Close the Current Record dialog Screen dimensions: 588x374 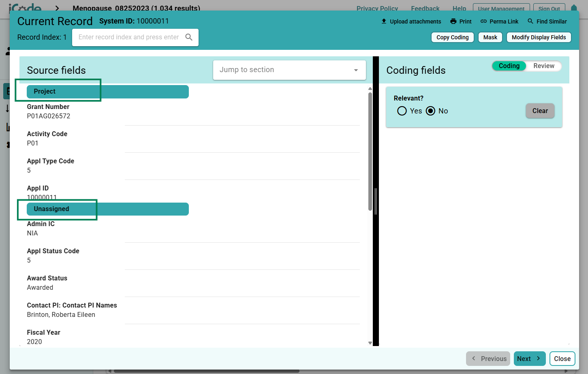point(562,359)
